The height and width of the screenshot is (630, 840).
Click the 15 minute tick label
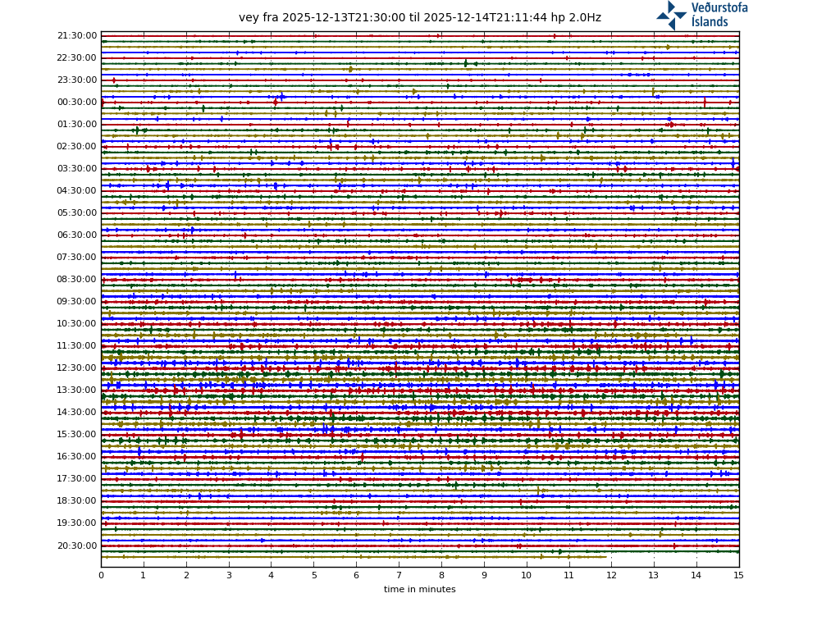point(738,575)
